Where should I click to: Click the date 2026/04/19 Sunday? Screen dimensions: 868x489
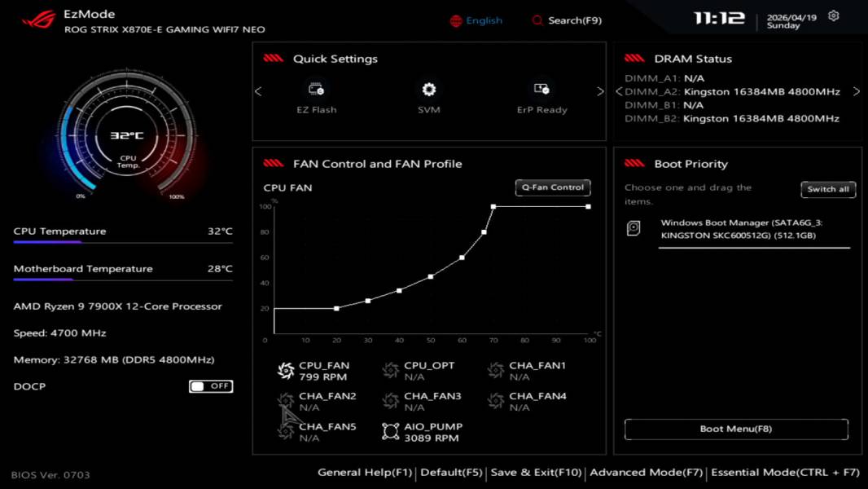click(791, 21)
